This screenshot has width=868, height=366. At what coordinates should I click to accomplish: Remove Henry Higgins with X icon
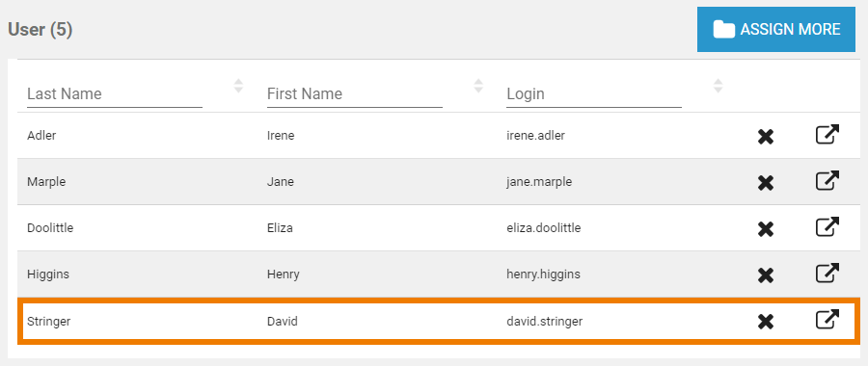pos(766,275)
